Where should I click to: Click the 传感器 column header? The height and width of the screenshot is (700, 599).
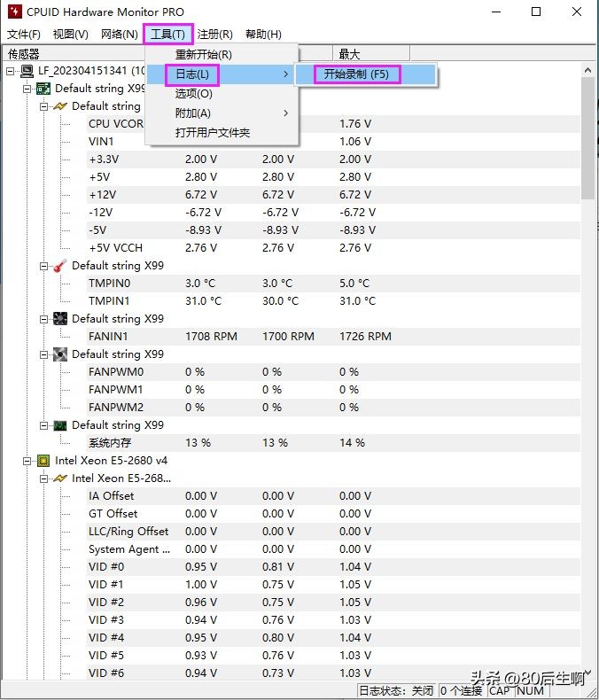coord(74,54)
